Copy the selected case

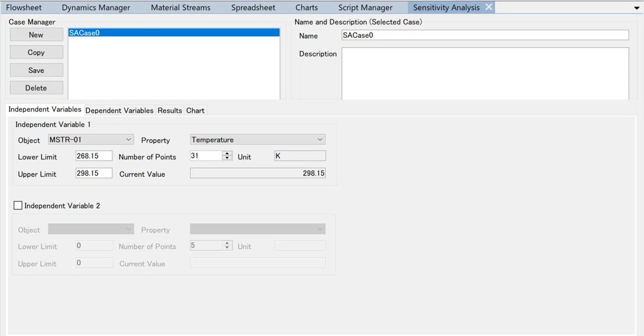(x=36, y=53)
